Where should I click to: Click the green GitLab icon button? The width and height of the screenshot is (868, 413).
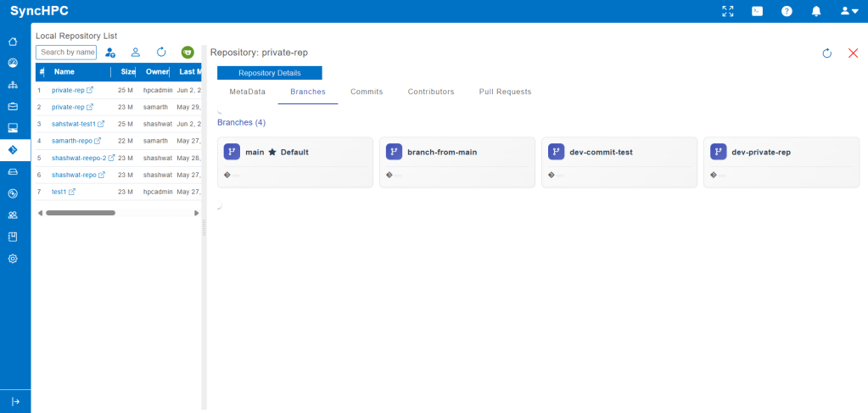(188, 53)
